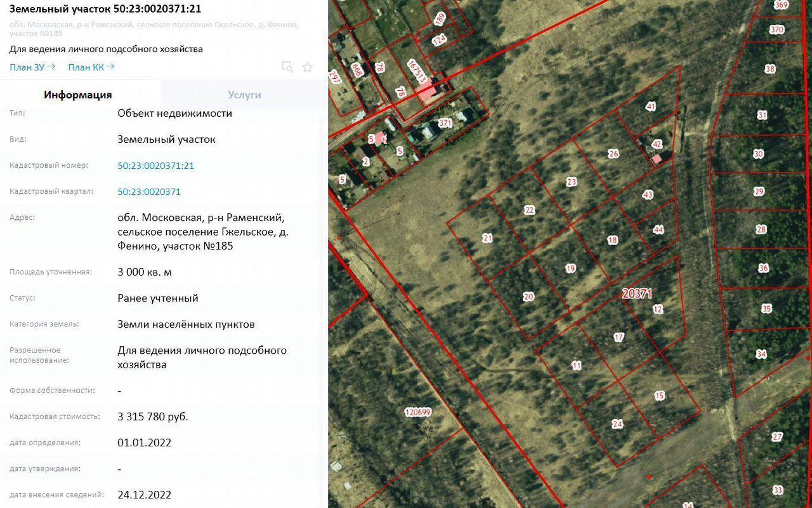Viewport: 812px width, 508px height.
Task: Switch to the Информация tab
Action: 78,95
